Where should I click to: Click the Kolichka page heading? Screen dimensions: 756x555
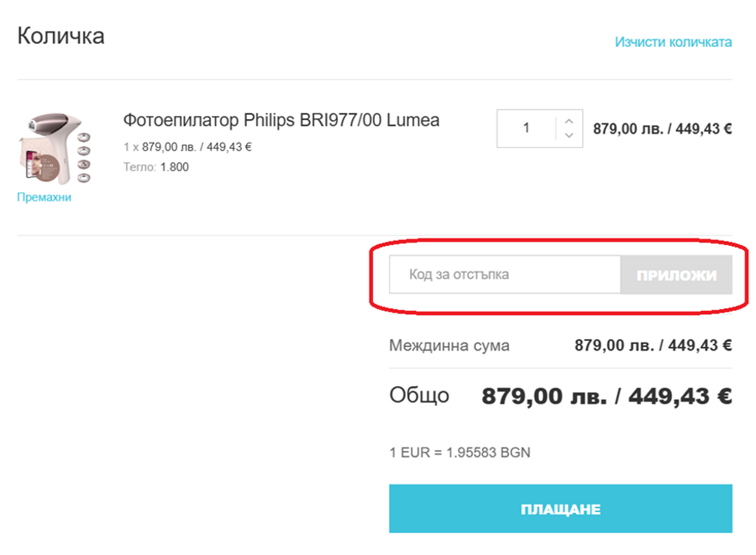pos(60,35)
